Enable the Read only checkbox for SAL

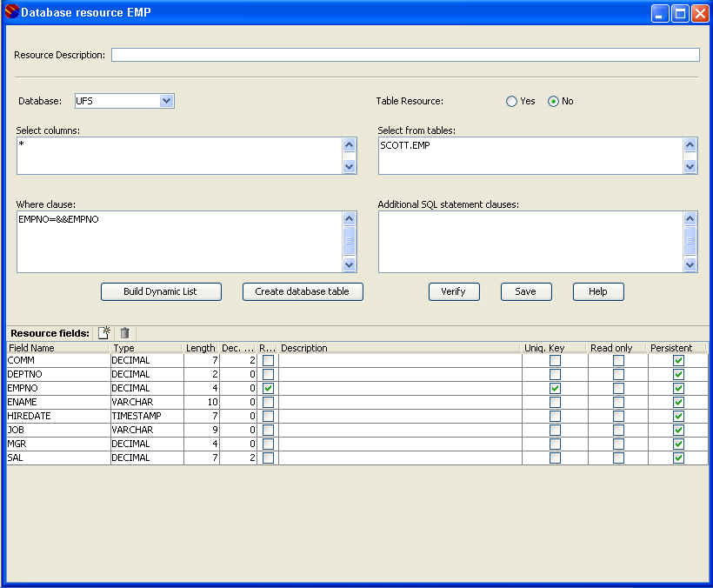618,458
